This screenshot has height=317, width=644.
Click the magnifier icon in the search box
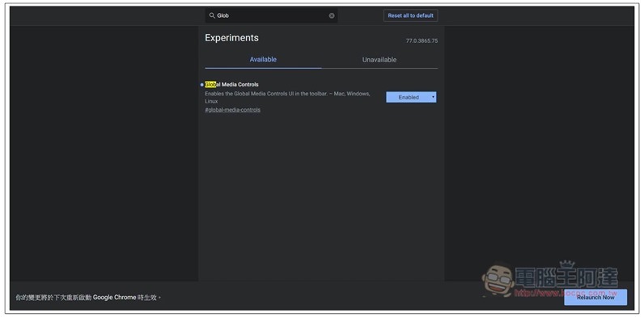click(x=212, y=15)
